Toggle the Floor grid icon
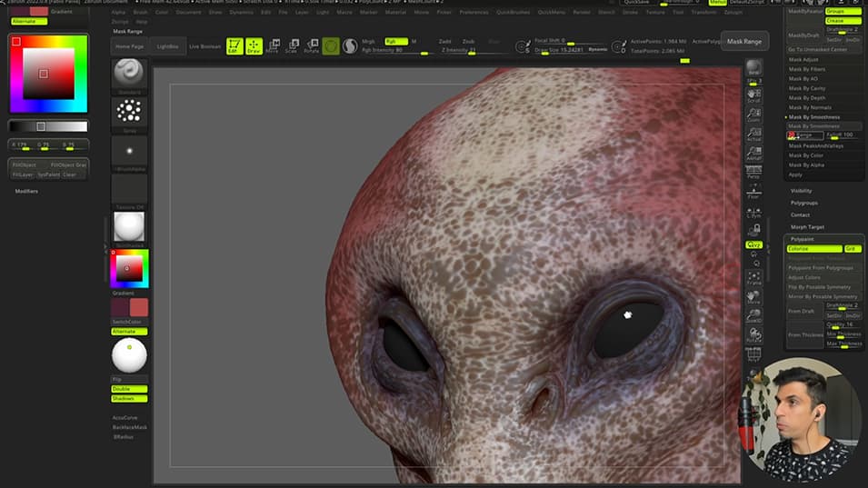Screen dimensions: 868x488 tap(753, 192)
